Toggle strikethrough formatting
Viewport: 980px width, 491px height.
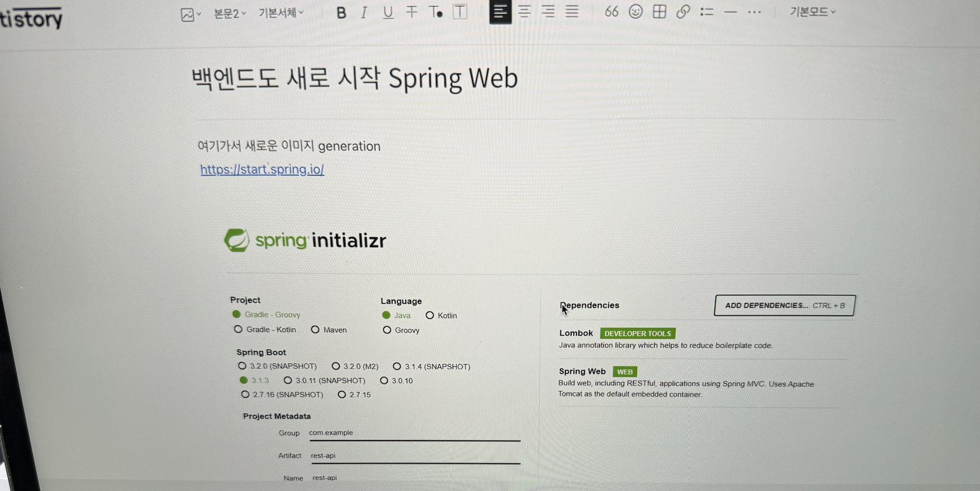(411, 12)
